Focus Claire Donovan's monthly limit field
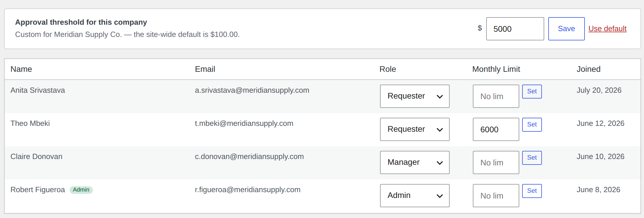Screen dimensions: 644x218 (496, 162)
